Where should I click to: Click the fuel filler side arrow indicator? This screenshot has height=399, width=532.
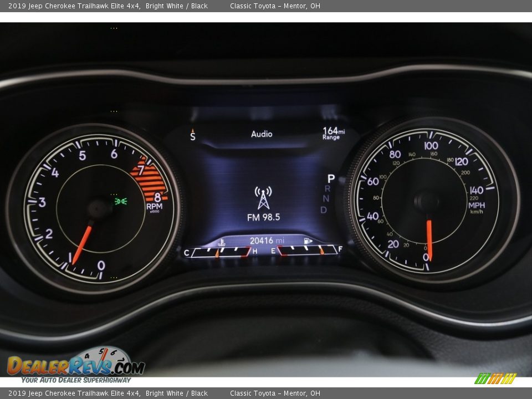(311, 242)
